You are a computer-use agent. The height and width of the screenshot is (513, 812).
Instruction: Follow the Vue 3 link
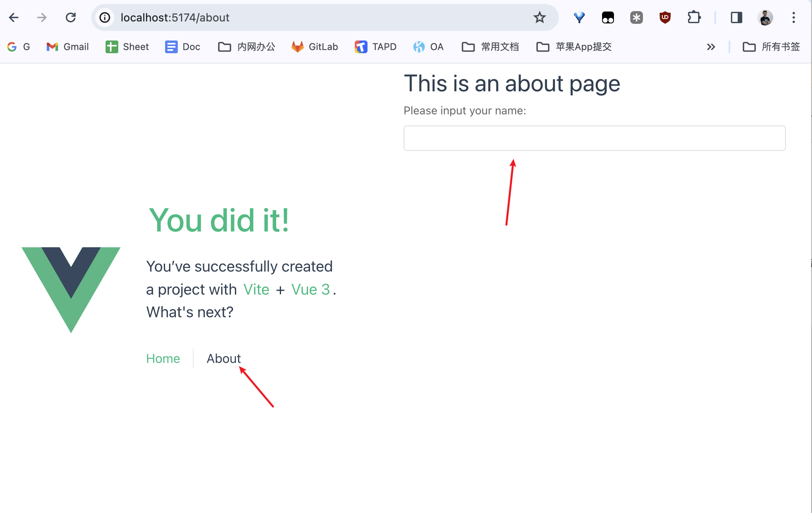tap(310, 289)
